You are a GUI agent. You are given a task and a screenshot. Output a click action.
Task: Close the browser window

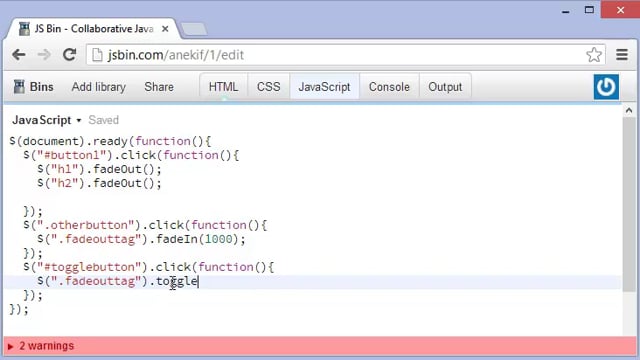(620, 10)
